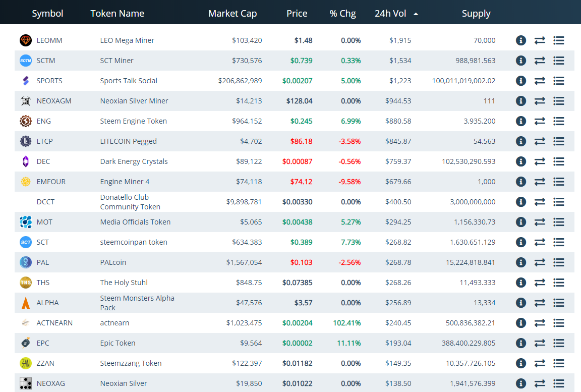Sort table by Supply column
Image resolution: width=581 pixels, height=392 pixels.
pos(476,14)
